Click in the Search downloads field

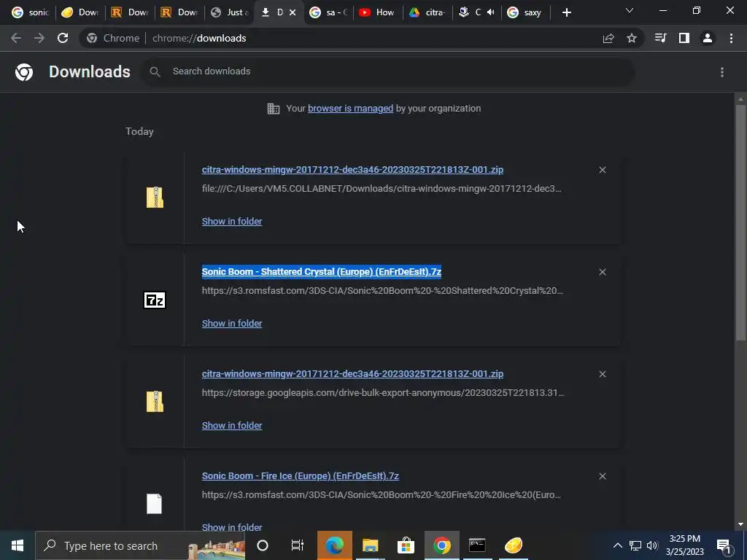point(388,71)
